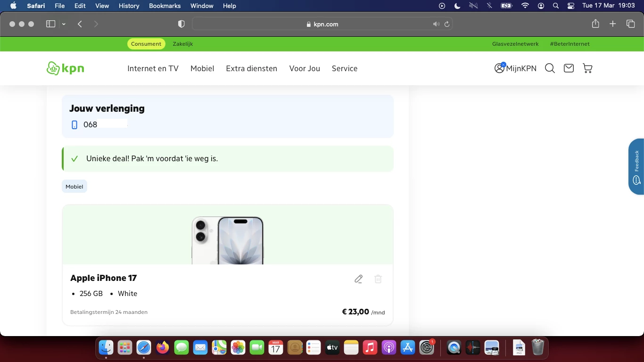The image size is (644, 362).
Task: Open App Store from the Dock
Action: [408, 348]
